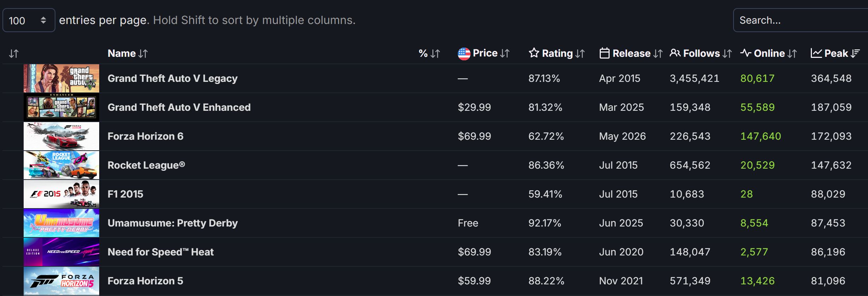Click the Free price of Umamusume

click(x=468, y=223)
